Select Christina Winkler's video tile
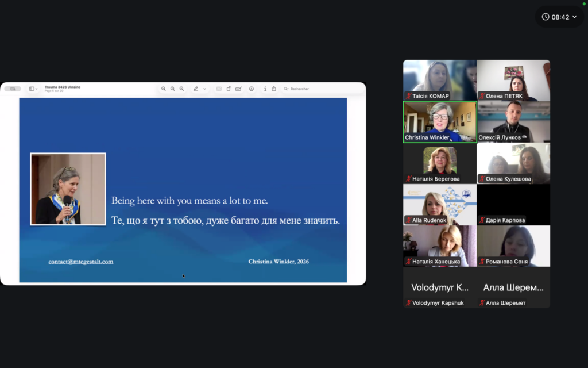Viewport: 588px width, 368px height. [440, 121]
